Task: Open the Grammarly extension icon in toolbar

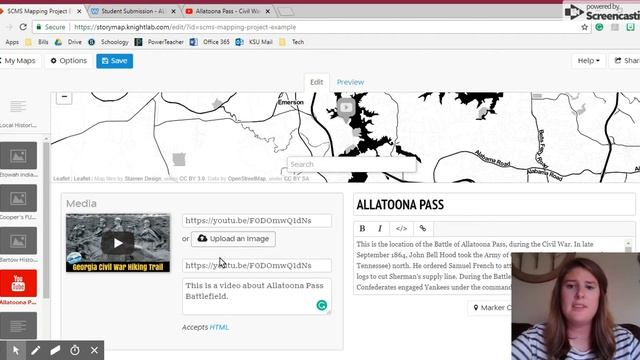Action: (599, 27)
